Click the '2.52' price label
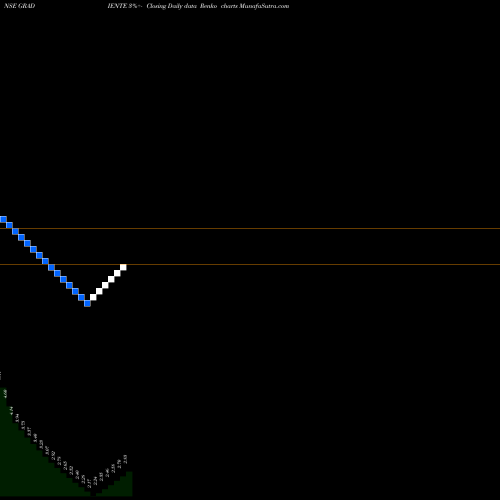Image resolution: width=500 pixels, height=500 pixels. coord(71,470)
